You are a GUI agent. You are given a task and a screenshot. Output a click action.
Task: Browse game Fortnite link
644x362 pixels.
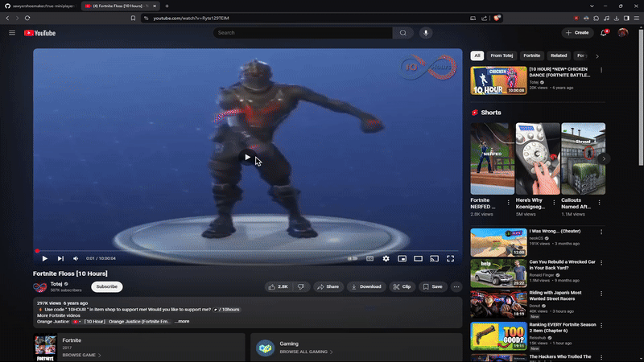click(81, 355)
